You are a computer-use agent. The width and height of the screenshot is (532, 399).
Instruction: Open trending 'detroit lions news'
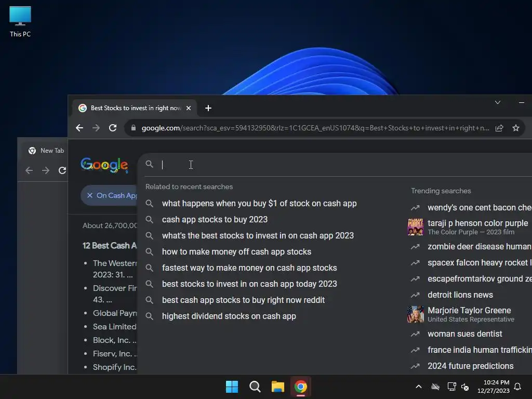[x=460, y=295]
